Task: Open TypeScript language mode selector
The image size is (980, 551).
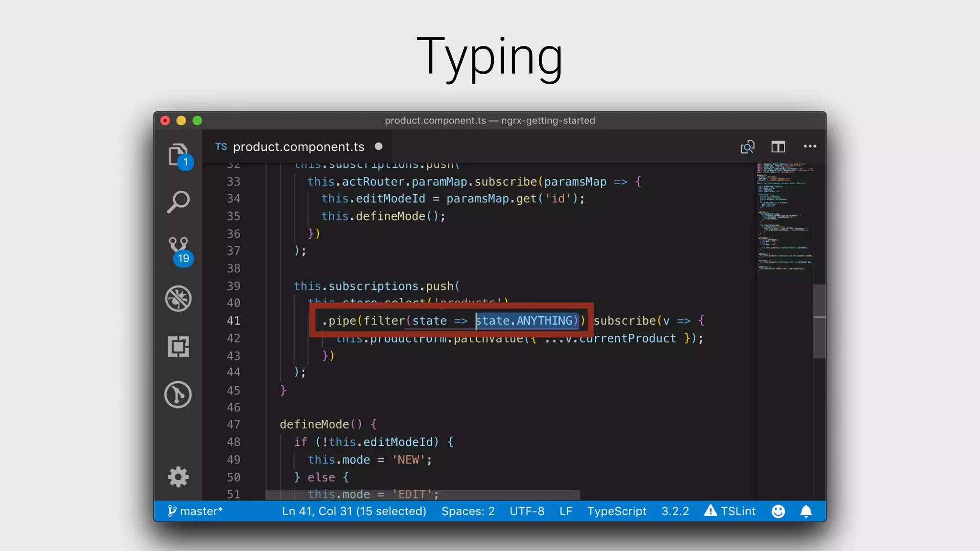Action: click(x=617, y=511)
